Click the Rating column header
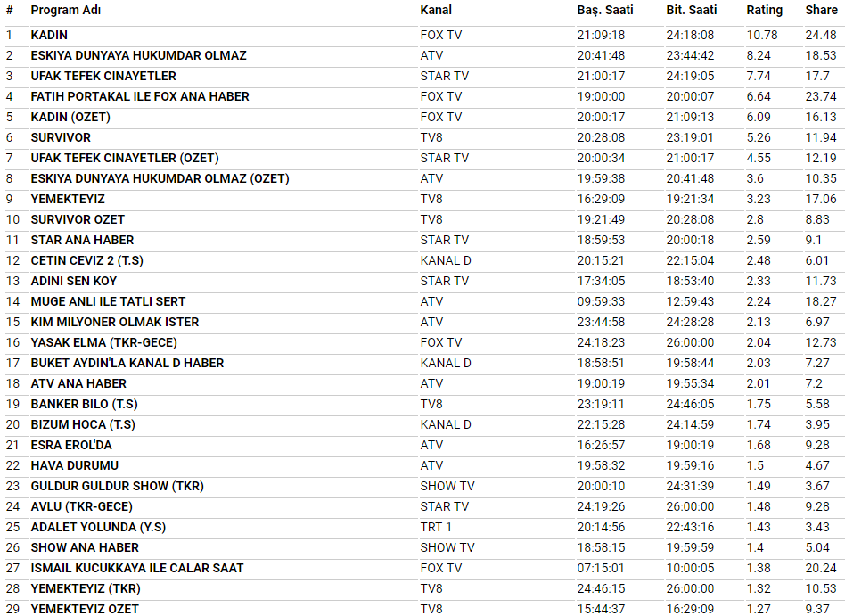Image resolution: width=845 pixels, height=616 pixels. (764, 10)
